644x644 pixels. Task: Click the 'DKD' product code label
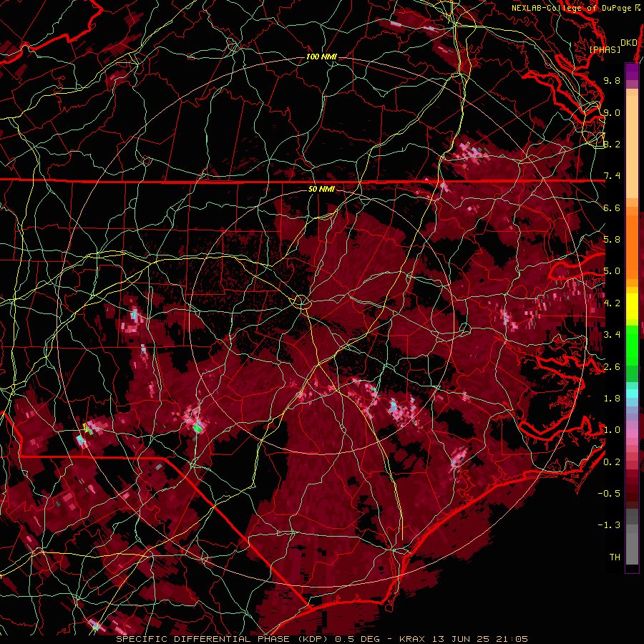point(628,43)
